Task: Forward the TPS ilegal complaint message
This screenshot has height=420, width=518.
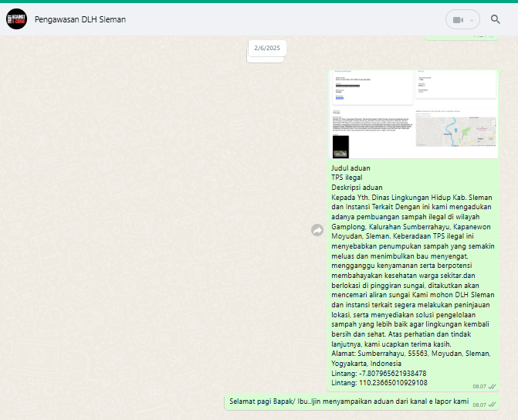Action: click(317, 230)
